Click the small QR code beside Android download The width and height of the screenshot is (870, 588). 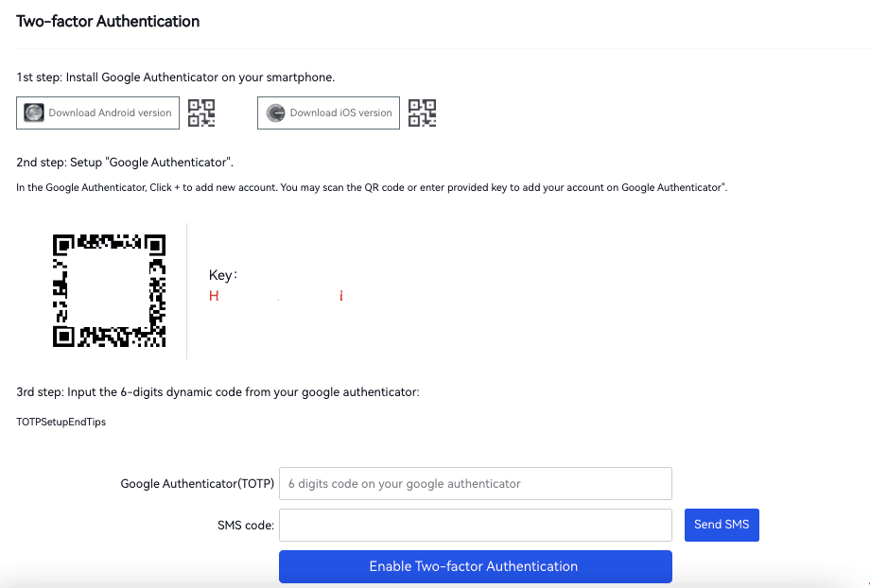[x=201, y=112]
